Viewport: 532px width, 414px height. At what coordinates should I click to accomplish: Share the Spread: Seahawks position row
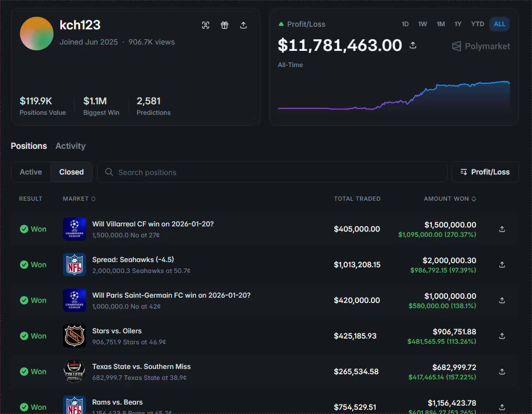502,265
